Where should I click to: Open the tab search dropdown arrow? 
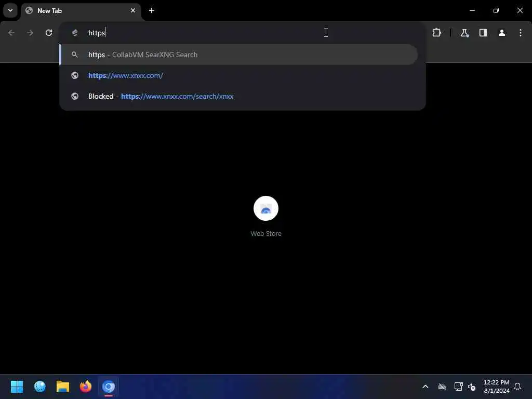(10, 10)
